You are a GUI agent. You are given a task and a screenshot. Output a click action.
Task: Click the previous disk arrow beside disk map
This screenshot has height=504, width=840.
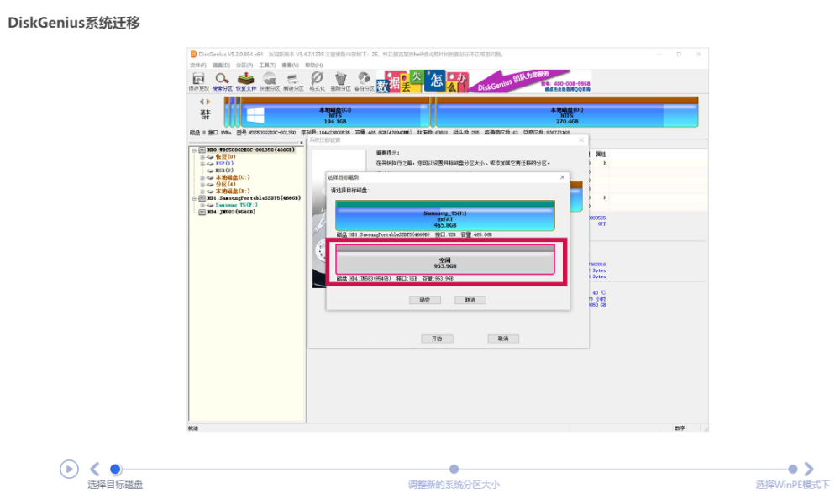point(202,102)
